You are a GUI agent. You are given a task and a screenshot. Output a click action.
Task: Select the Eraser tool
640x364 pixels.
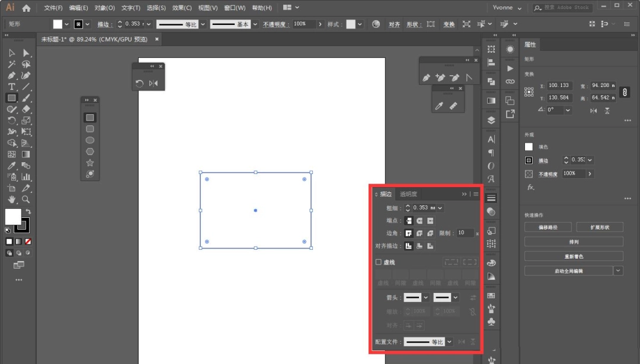25,109
